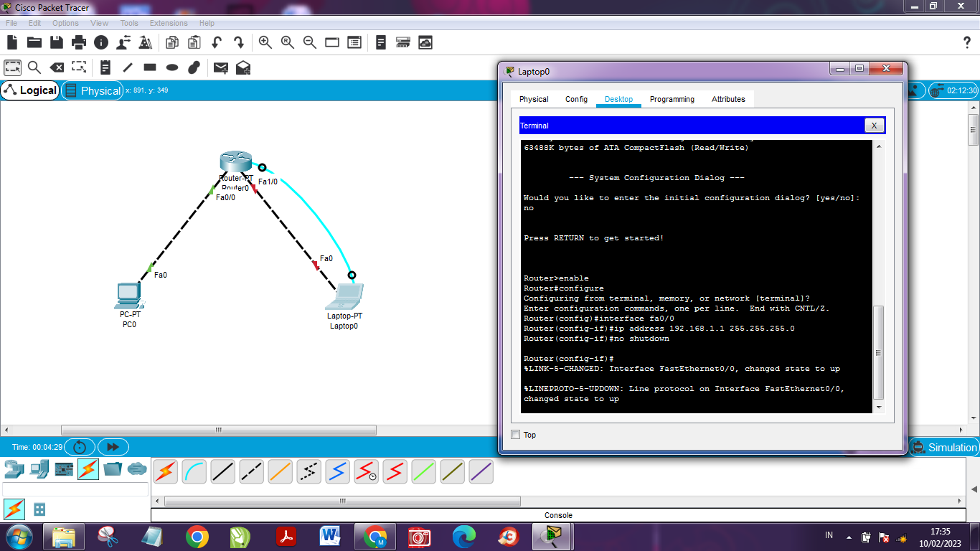Open the File menu
The height and width of the screenshot is (551, 980).
tap(11, 23)
